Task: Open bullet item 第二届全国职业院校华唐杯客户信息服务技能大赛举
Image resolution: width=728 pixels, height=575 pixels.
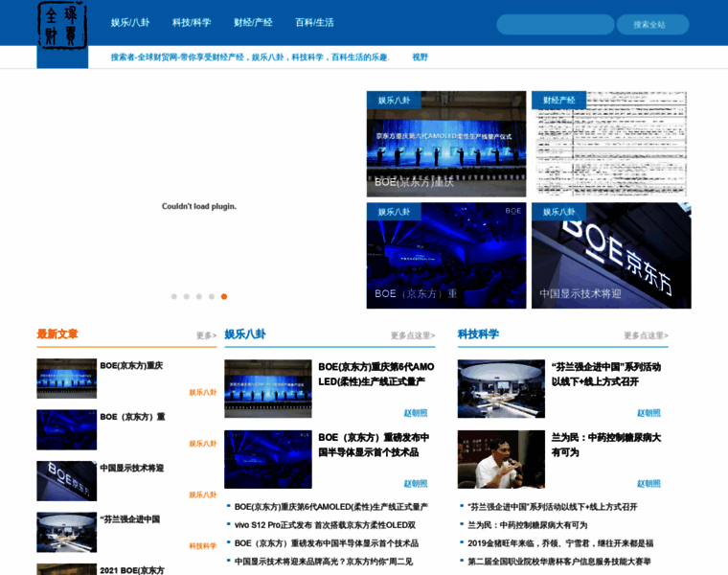Action: [x=559, y=562]
